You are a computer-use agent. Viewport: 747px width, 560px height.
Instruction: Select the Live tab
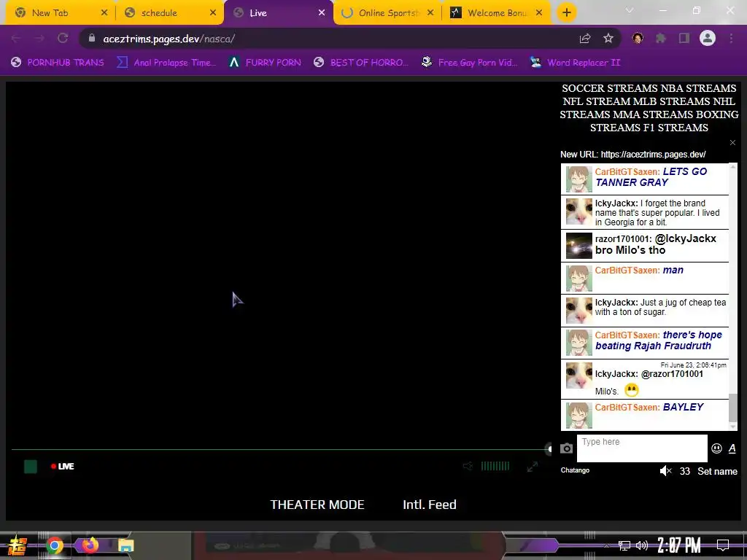(279, 13)
